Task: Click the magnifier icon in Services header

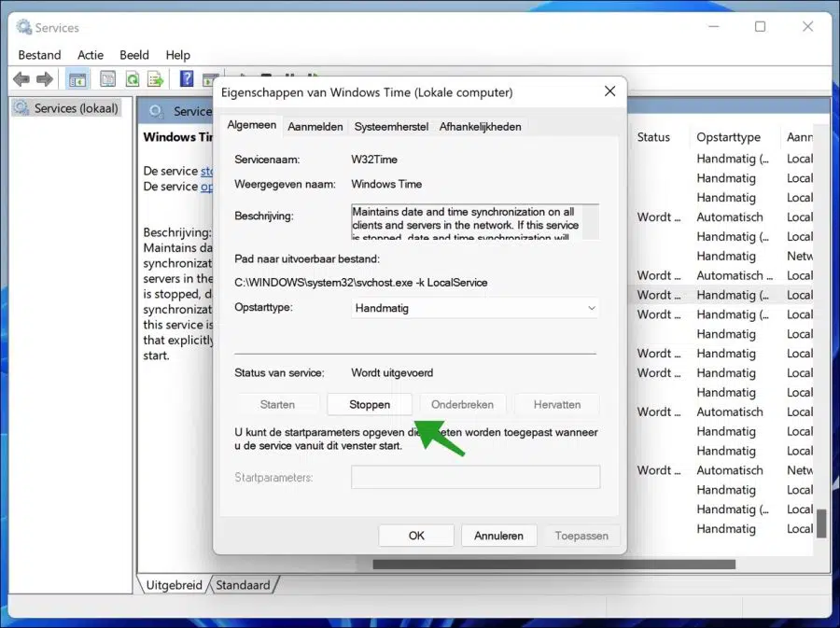Action: [x=156, y=111]
